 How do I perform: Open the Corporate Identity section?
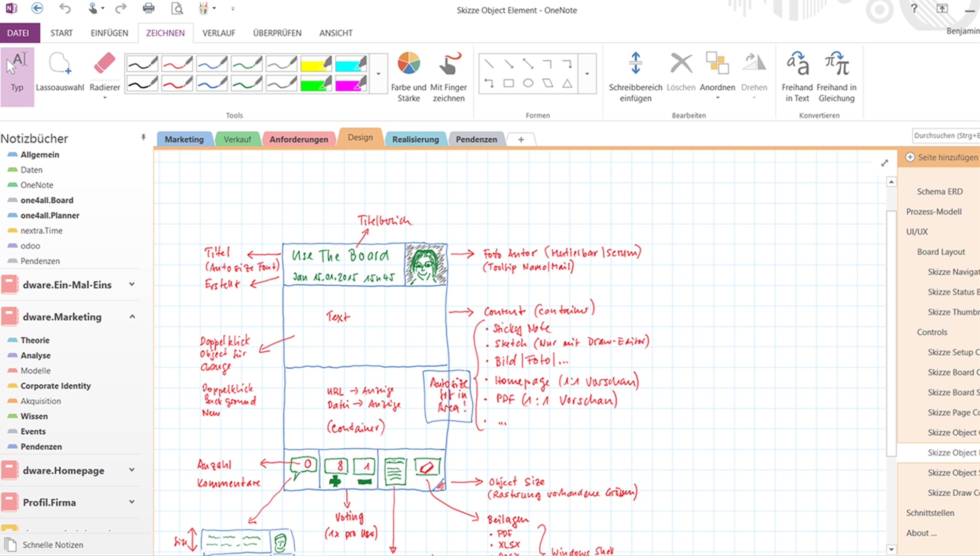point(55,386)
